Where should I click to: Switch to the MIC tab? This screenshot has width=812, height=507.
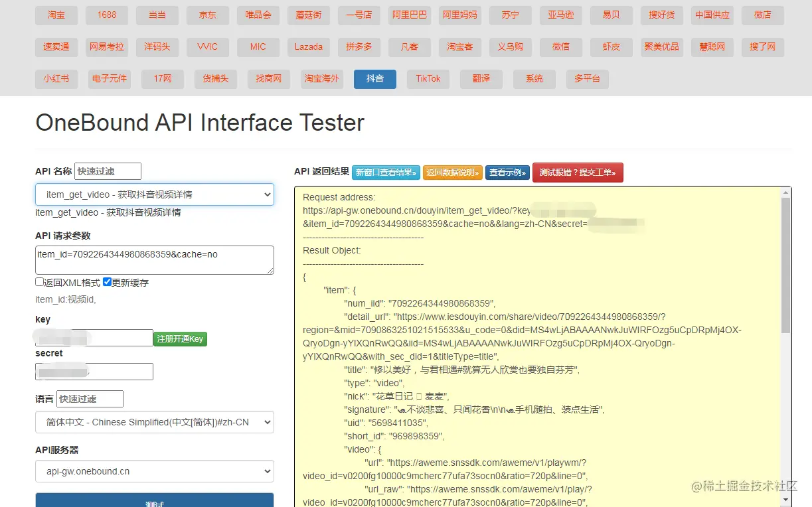point(258,47)
